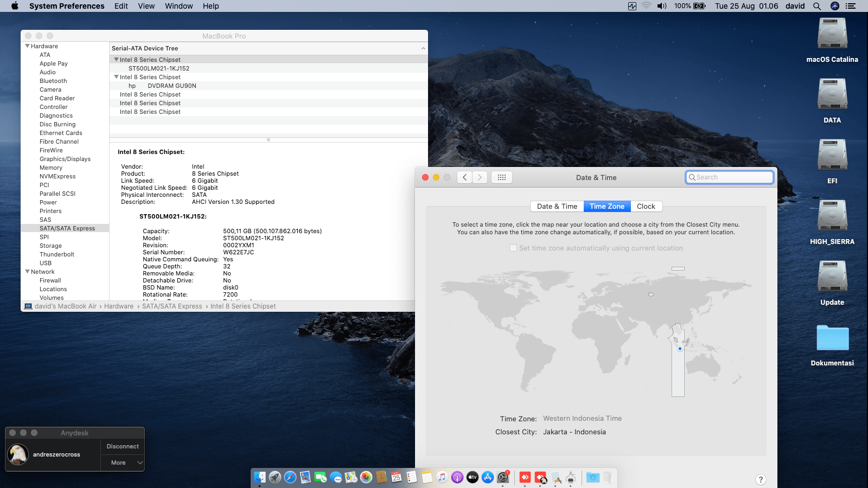The image size is (868, 488).
Task: Activate Siri from the menu bar
Action: point(835,6)
